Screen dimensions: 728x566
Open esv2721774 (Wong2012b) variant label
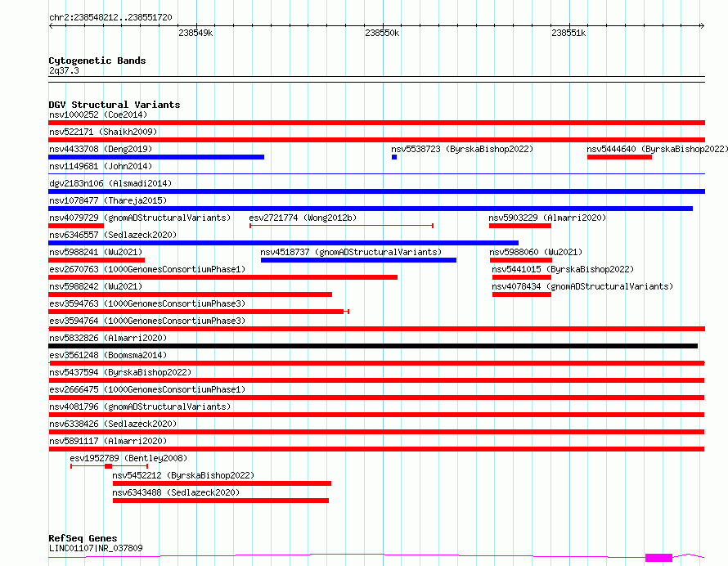303,218
